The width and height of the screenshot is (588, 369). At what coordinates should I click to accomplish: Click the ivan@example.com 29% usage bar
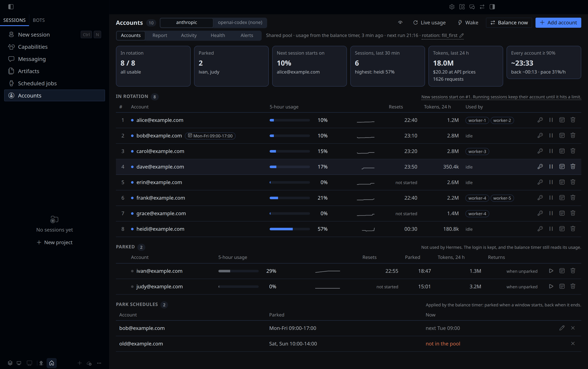(238, 271)
